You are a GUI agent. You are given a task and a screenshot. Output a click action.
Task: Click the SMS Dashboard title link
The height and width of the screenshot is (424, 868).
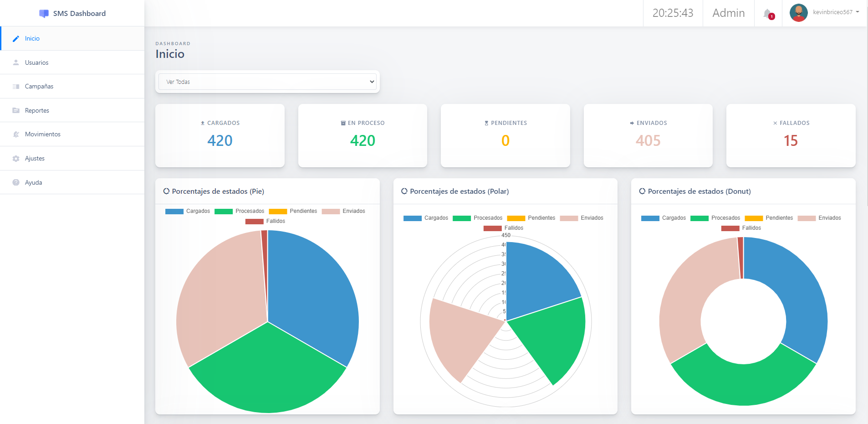tap(79, 14)
